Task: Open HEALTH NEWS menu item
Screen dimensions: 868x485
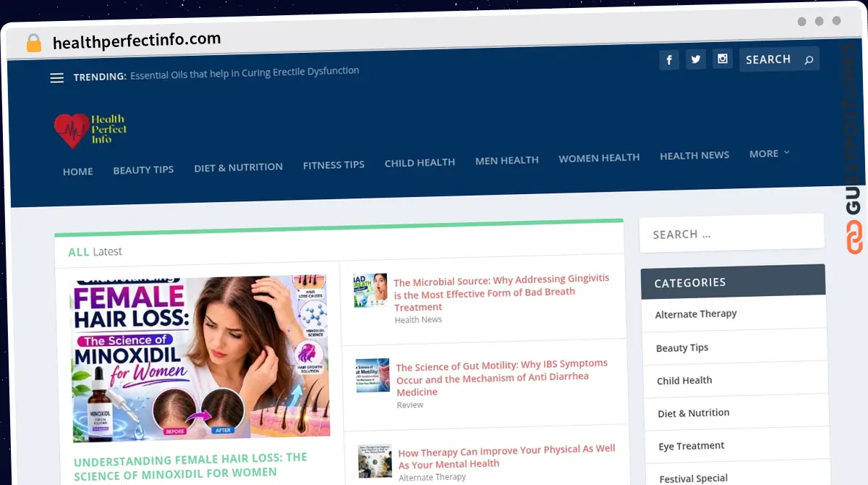Action: pyautogui.click(x=694, y=155)
